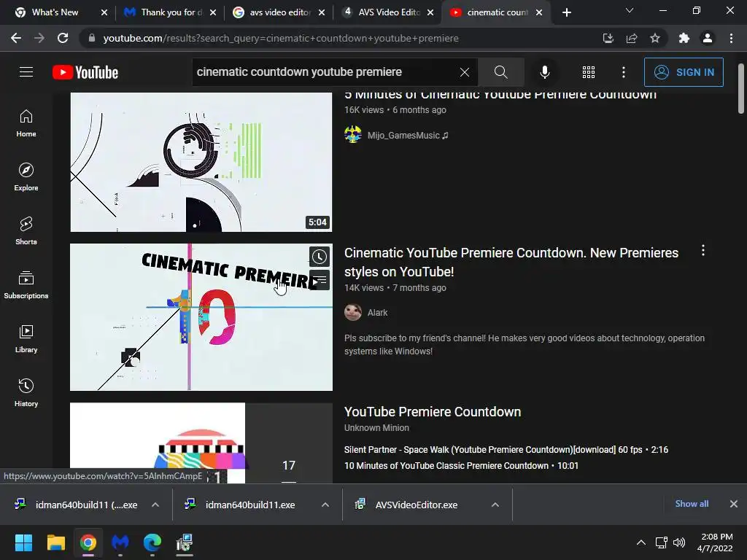This screenshot has height=560, width=747.
Task: Open History in the YouTube sidebar
Action: (x=26, y=392)
